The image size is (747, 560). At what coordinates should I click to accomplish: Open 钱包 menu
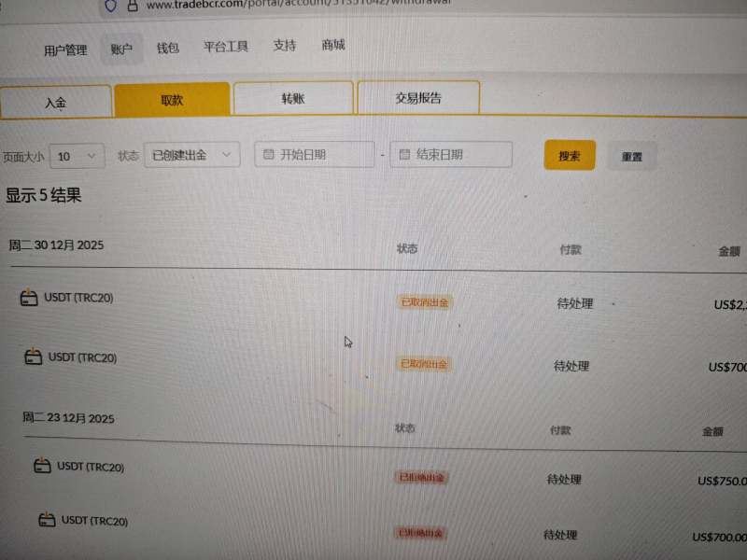[x=168, y=48]
